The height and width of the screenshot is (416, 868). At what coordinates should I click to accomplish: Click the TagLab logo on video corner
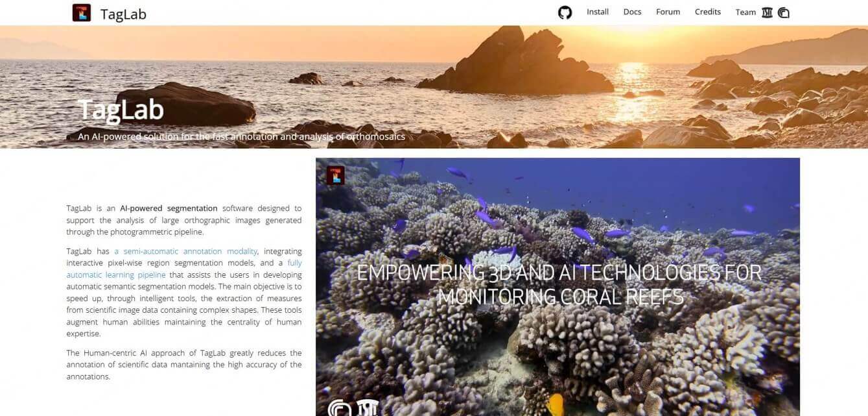click(335, 175)
